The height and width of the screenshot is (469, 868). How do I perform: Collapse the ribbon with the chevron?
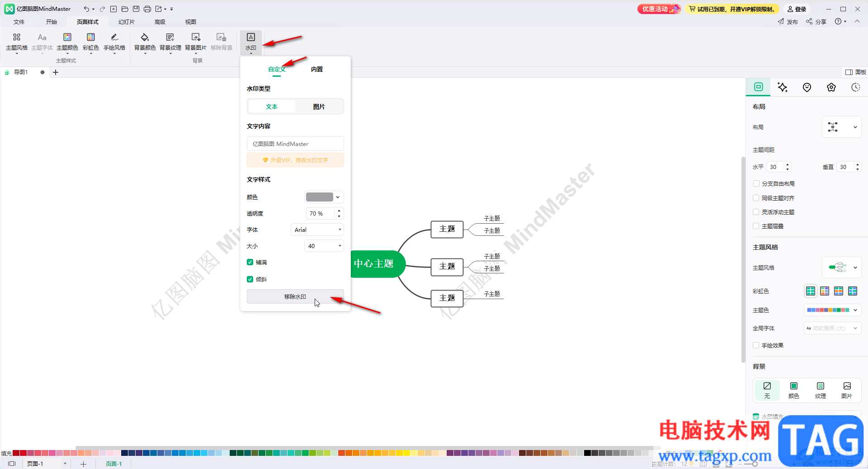[857, 21]
